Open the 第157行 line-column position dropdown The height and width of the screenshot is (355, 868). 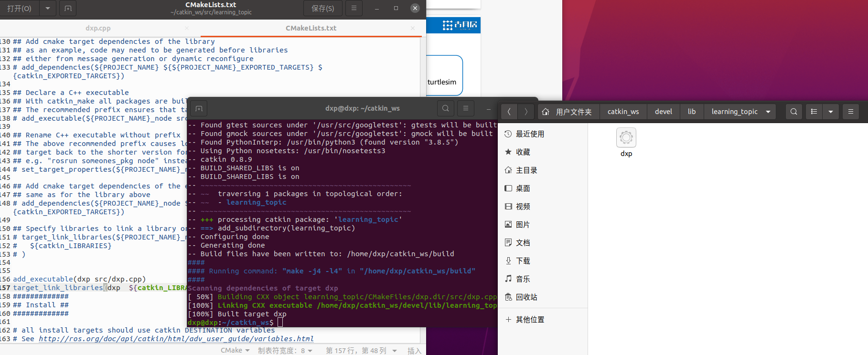click(361, 350)
